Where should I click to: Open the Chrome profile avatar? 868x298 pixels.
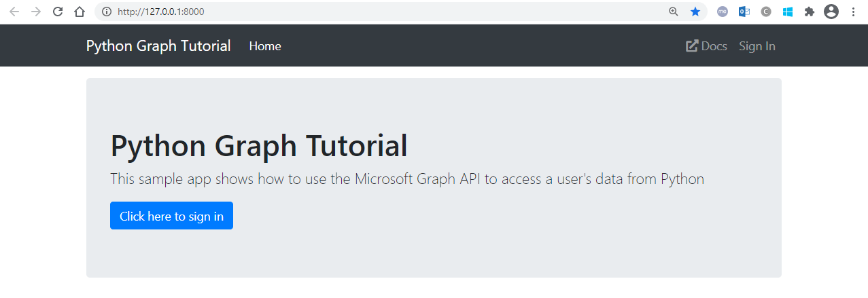tap(831, 12)
